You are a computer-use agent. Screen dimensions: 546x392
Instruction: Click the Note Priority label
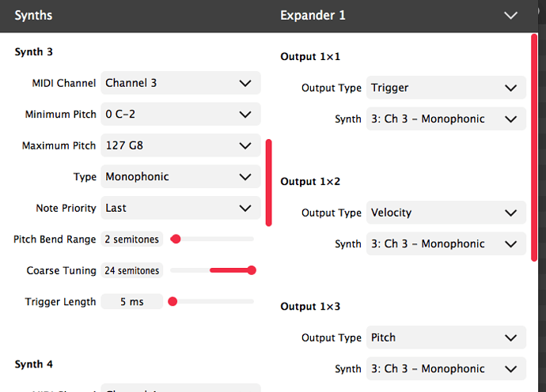pos(66,208)
